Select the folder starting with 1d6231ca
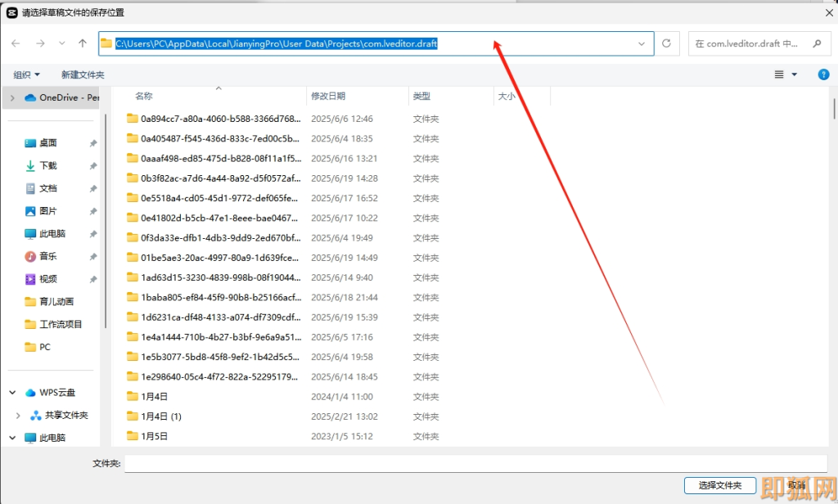 point(214,317)
